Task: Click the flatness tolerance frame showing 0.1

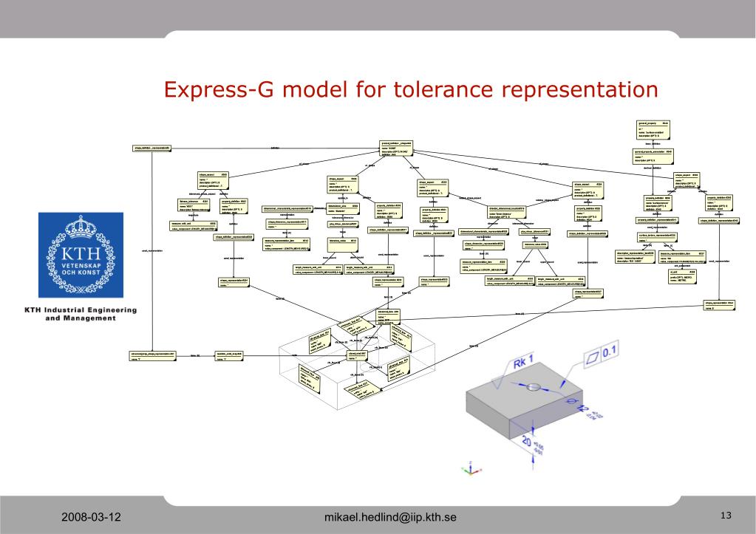Action: tap(602, 355)
